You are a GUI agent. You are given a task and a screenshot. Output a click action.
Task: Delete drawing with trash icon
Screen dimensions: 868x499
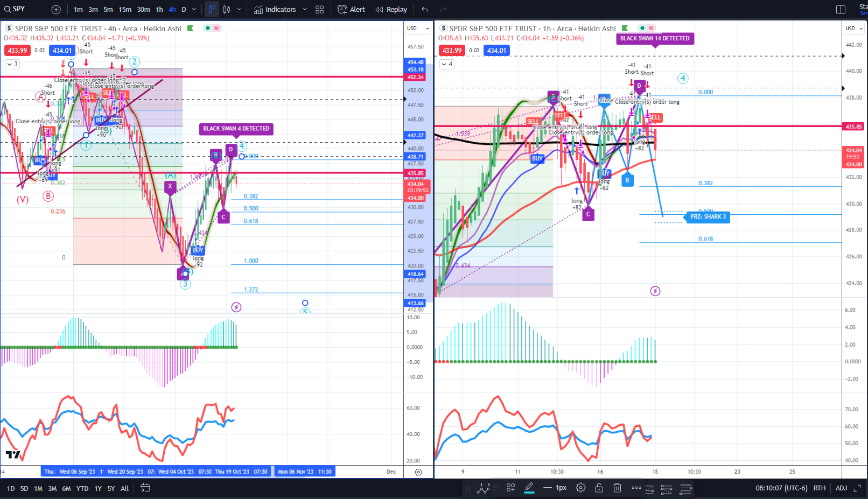pos(618,488)
